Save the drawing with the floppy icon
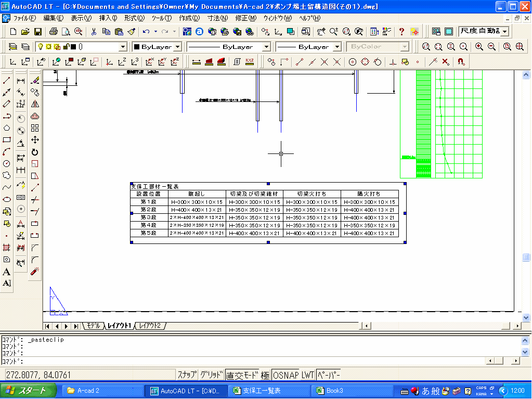Screen dimensions: 532x399 click(x=37, y=32)
